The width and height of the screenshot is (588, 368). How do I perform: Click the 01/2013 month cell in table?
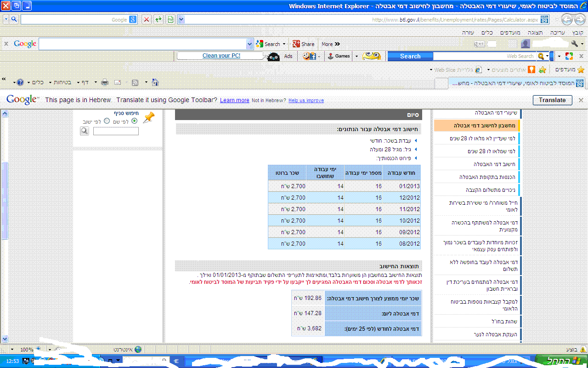tap(401, 186)
